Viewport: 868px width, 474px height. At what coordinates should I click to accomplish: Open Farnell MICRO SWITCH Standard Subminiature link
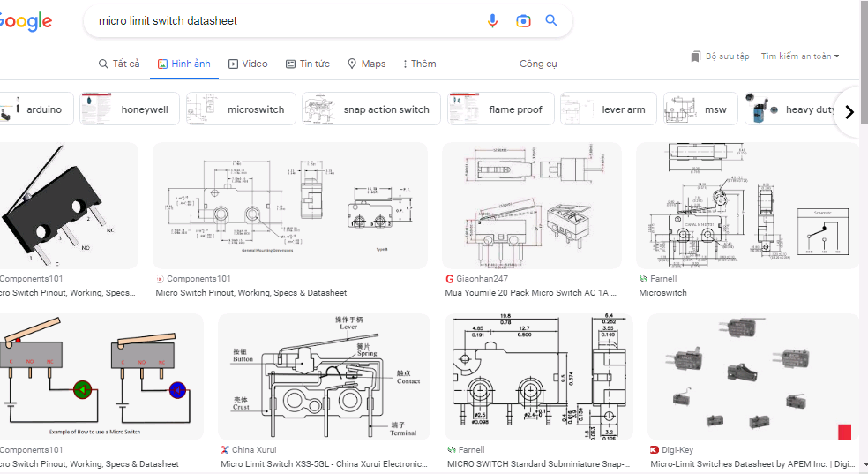[x=538, y=463]
